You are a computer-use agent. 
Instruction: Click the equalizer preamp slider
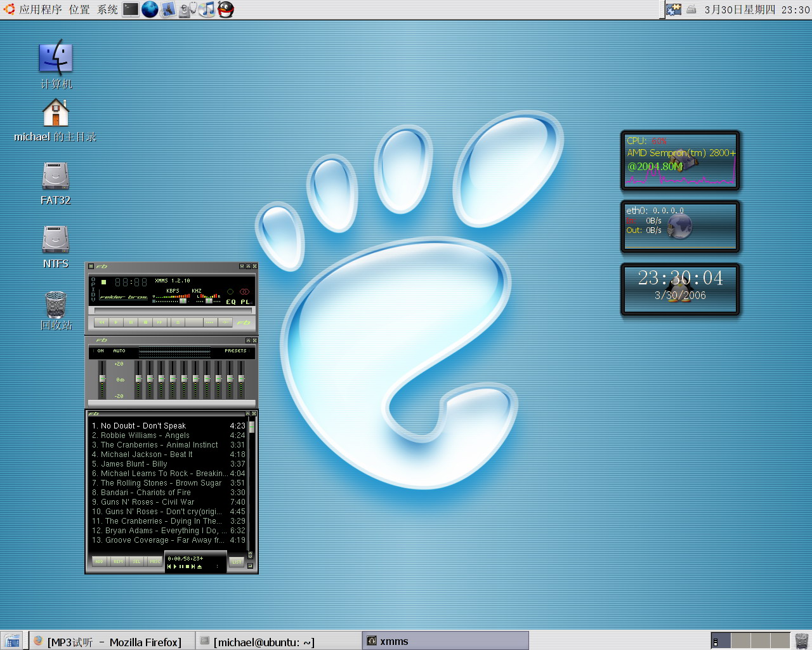pyautogui.click(x=102, y=380)
